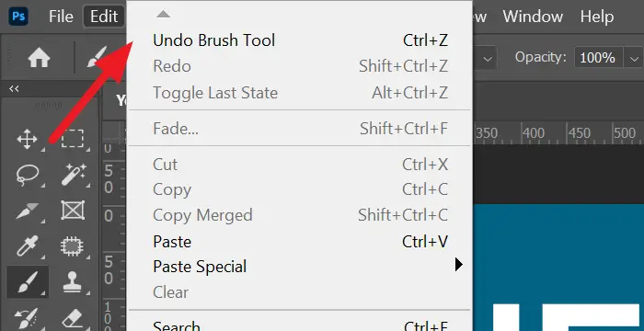644x331 pixels.
Task: Click the menu scroll-up arrow
Action: tap(163, 15)
